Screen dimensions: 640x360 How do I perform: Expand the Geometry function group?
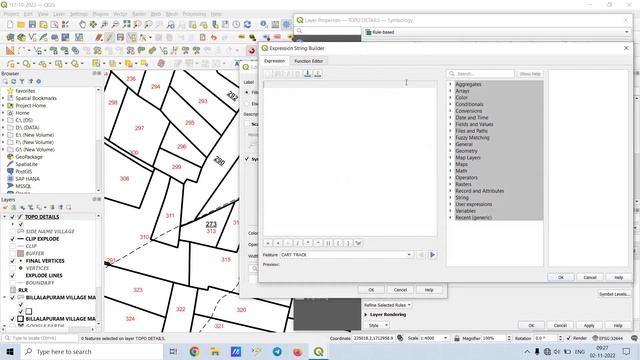point(451,151)
